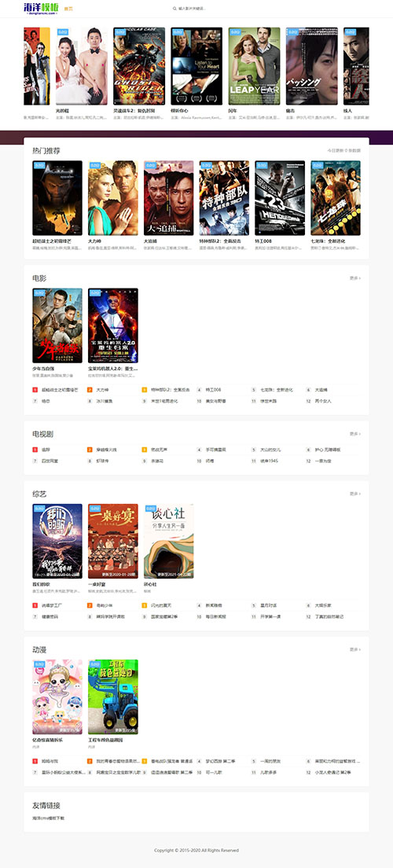Click the 海洋模板 site logo
The image size is (393, 868).
40,9
